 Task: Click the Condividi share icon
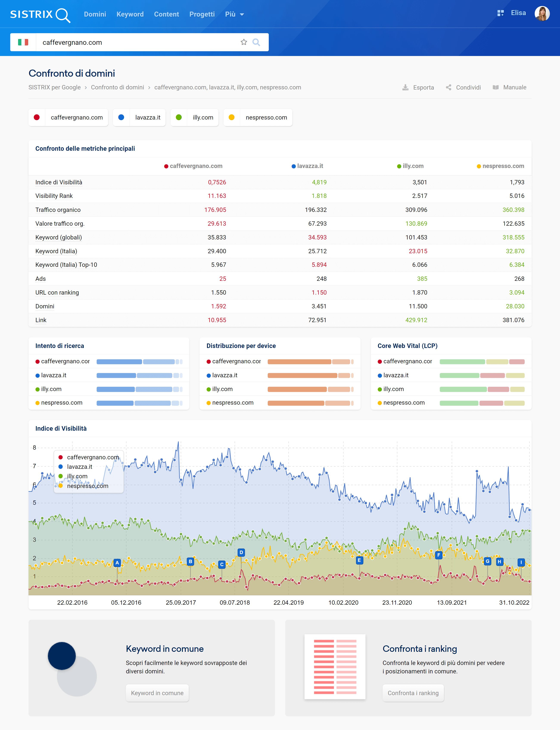[449, 87]
